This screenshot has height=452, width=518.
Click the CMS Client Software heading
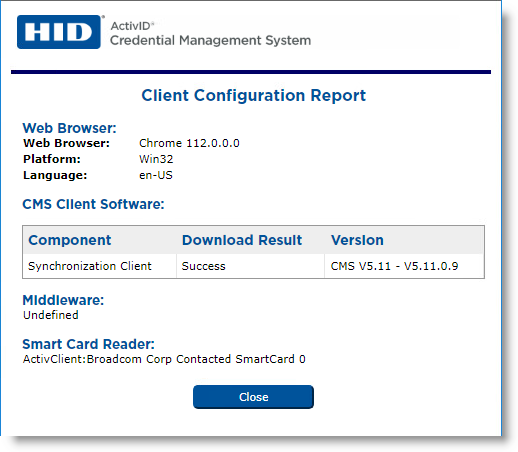93,204
